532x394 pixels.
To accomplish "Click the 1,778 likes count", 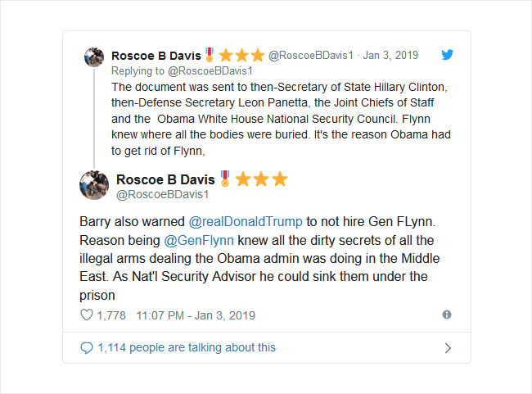I will click(111, 315).
